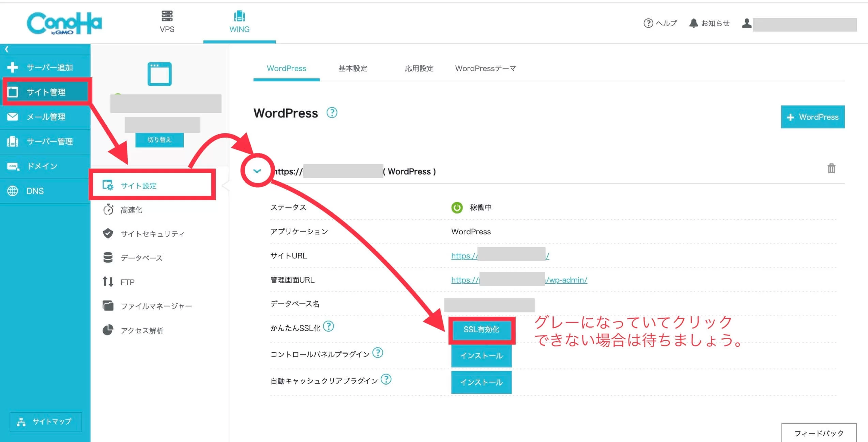Screen dimensions: 868x442
Task: Install the コントロールパネルプラグイン
Action: [482, 356]
